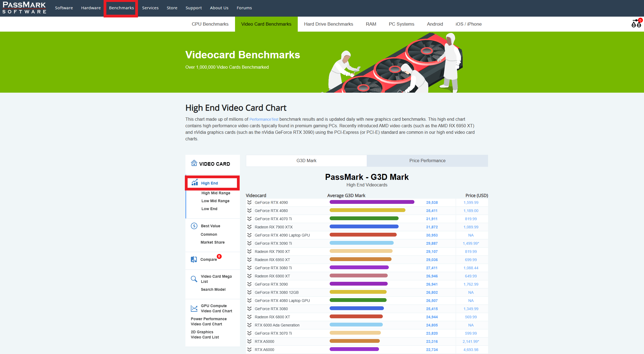Image resolution: width=644 pixels, height=354 pixels.
Task: Click the PassMark Software logo
Action: (x=24, y=8)
